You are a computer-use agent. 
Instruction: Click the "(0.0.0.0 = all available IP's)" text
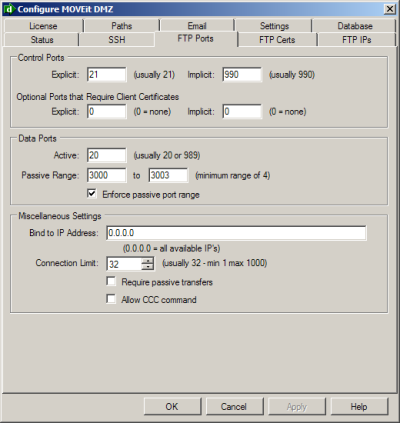pyautogui.click(x=171, y=249)
